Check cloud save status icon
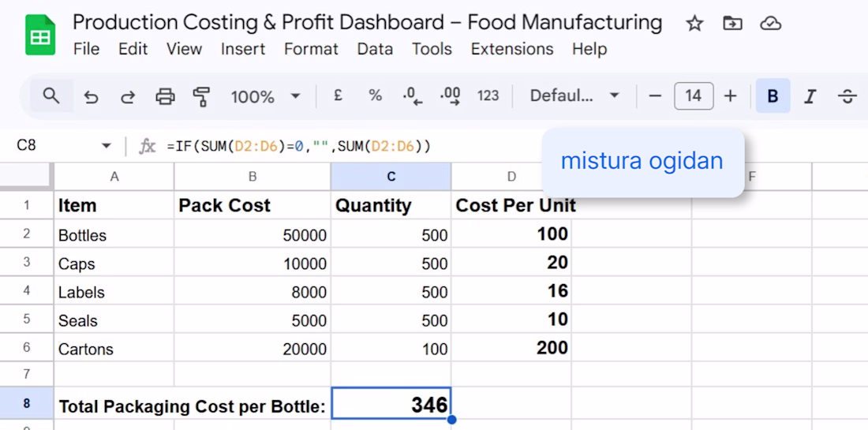868x430 pixels. (x=770, y=24)
